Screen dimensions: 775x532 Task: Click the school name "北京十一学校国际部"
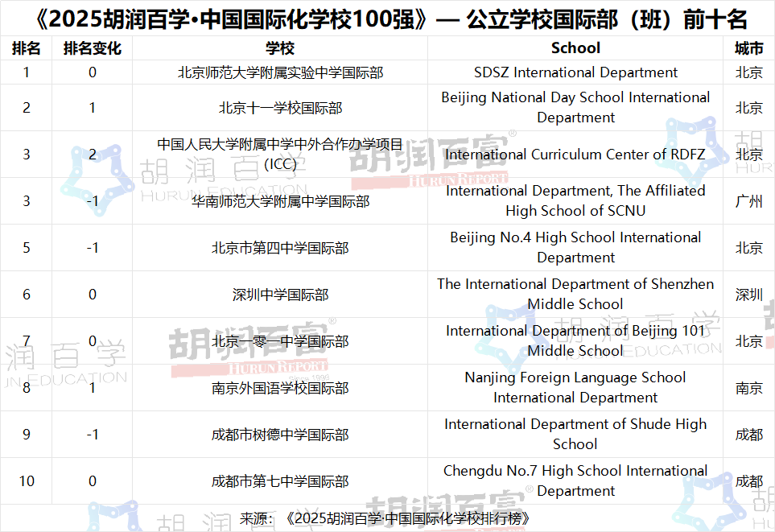[x=280, y=108]
